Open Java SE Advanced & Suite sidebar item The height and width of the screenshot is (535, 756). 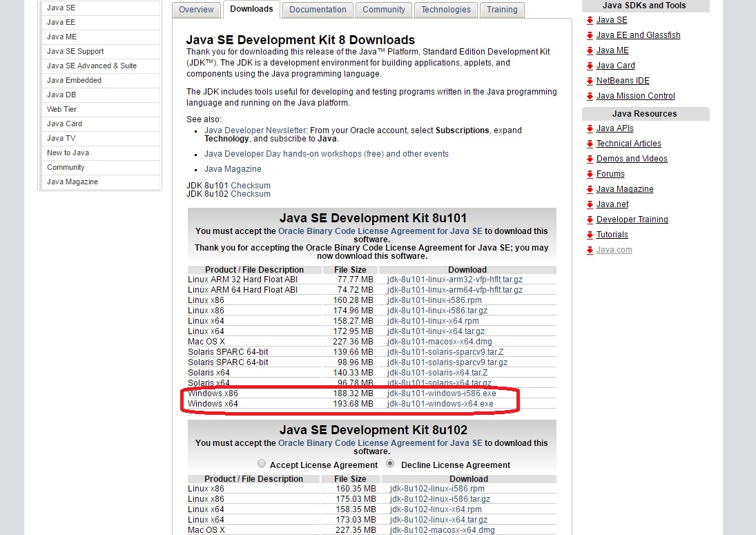click(x=100, y=66)
